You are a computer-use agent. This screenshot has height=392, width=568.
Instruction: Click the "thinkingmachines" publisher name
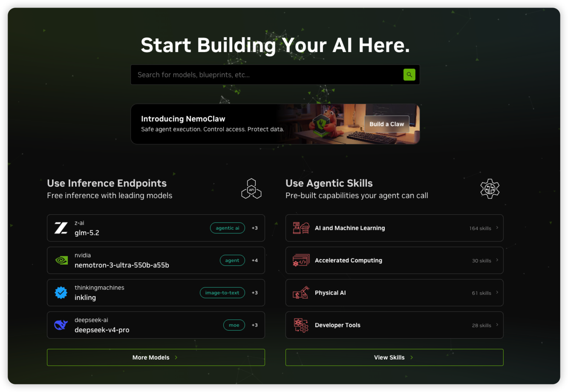99,288
